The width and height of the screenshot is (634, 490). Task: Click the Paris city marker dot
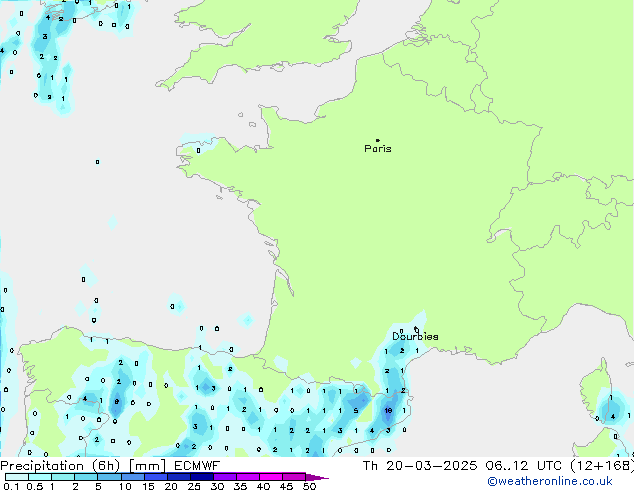click(x=378, y=140)
